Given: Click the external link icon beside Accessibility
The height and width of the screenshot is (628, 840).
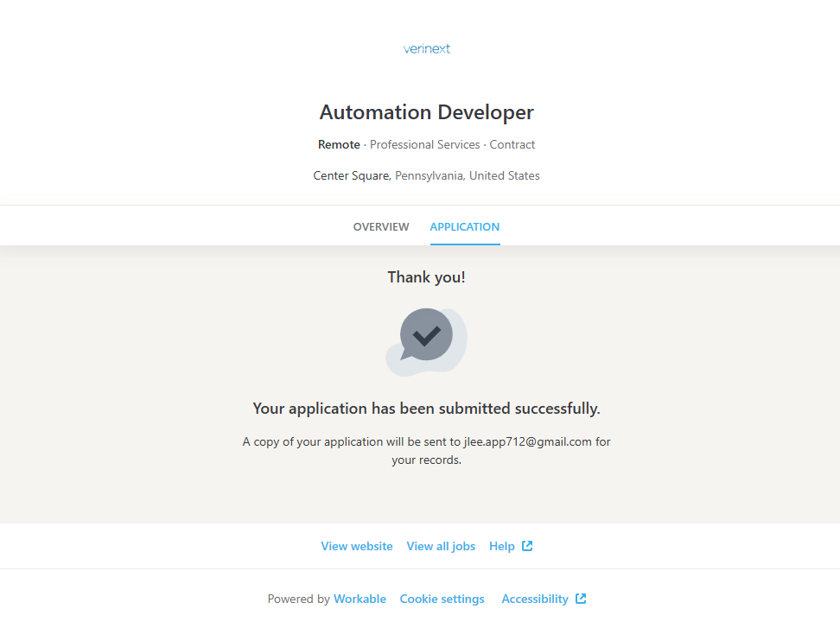Looking at the screenshot, I should (581, 599).
